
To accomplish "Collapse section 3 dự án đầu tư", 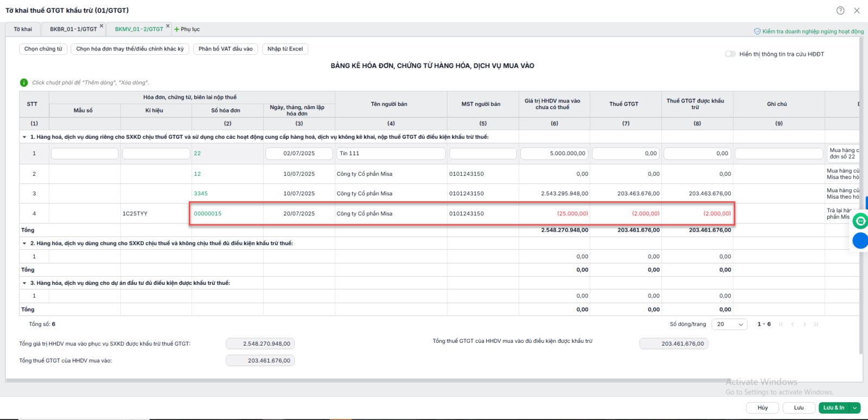I will (x=24, y=283).
